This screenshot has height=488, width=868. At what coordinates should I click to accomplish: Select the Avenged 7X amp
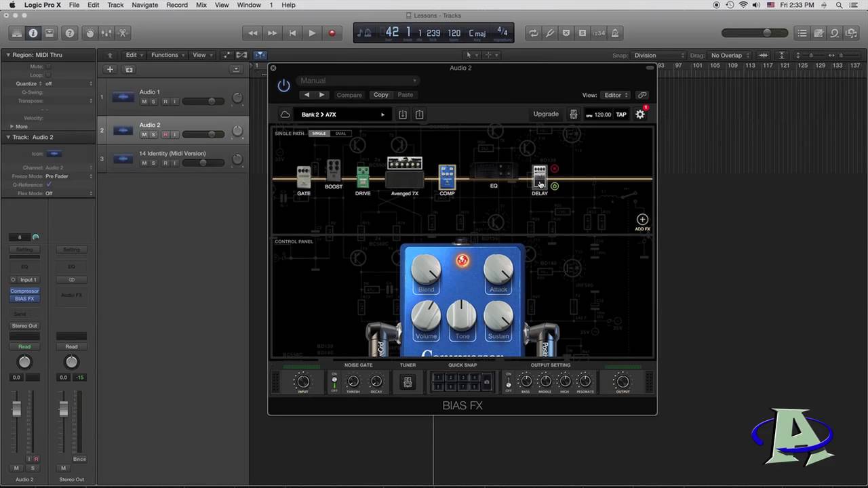[404, 172]
